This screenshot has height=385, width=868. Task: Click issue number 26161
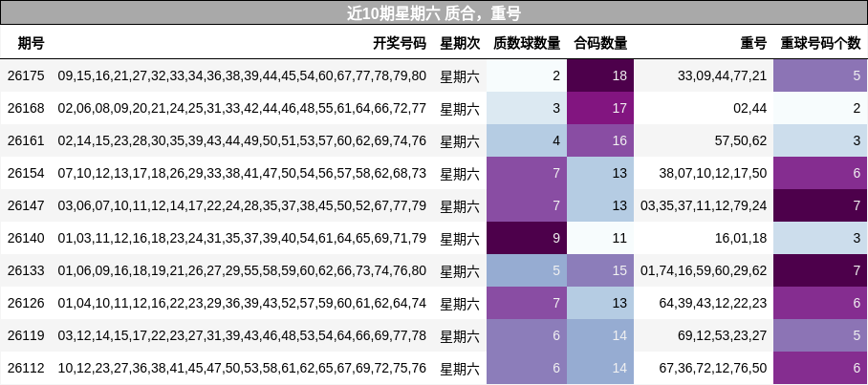[26, 140]
